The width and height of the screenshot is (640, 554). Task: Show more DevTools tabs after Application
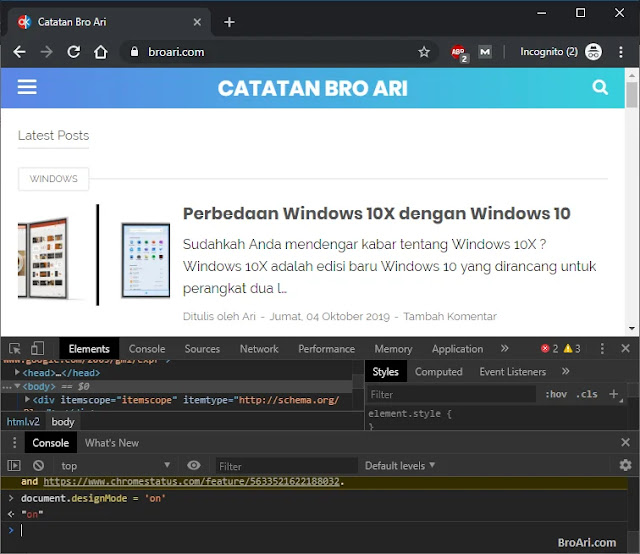click(504, 348)
